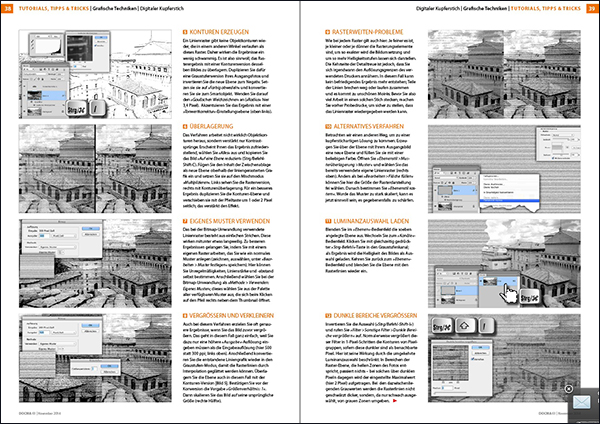Open the image beside Eigenes Muster verwenden
This screenshot has width=600, height=424.
tap(95, 263)
